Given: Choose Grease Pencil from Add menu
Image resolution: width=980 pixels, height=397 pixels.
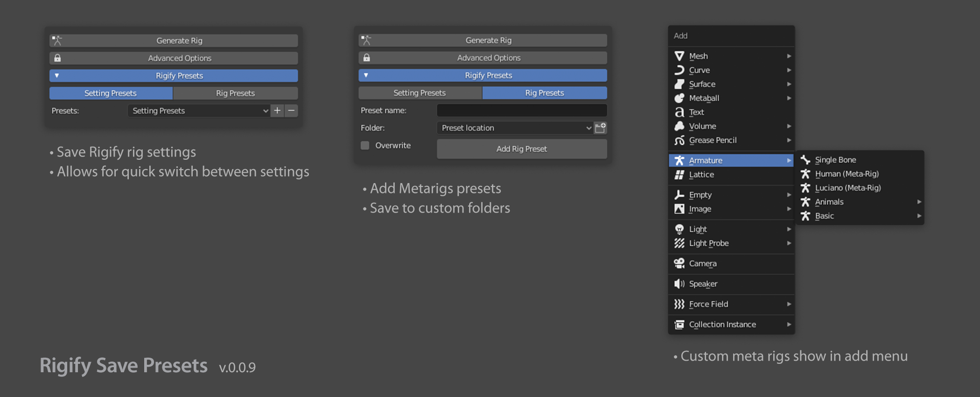Looking at the screenshot, I should 731,140.
